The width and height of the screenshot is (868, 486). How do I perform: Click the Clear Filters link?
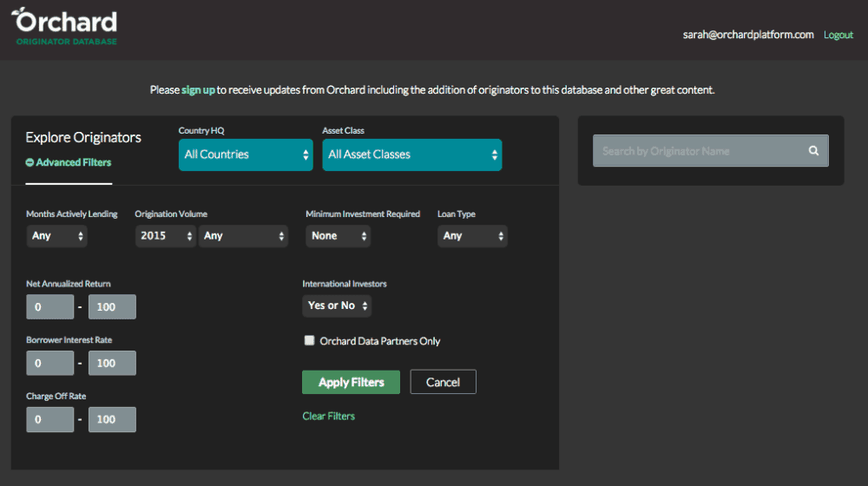[328, 417]
